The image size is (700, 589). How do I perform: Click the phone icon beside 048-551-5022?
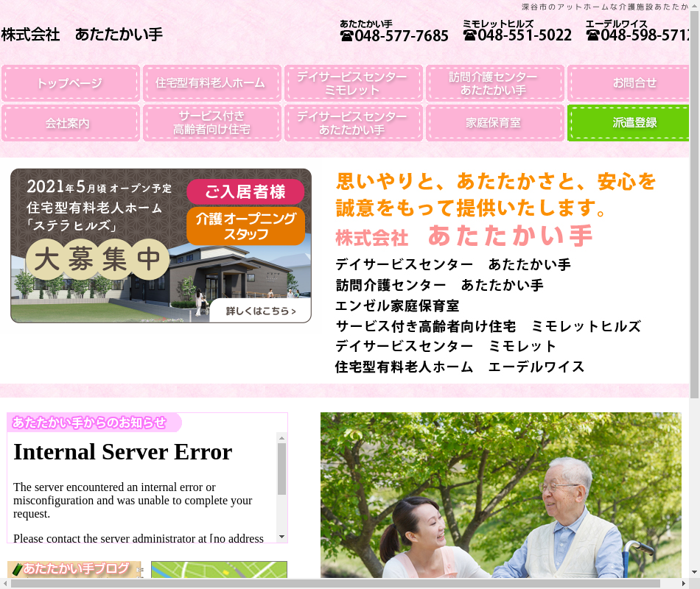[469, 35]
